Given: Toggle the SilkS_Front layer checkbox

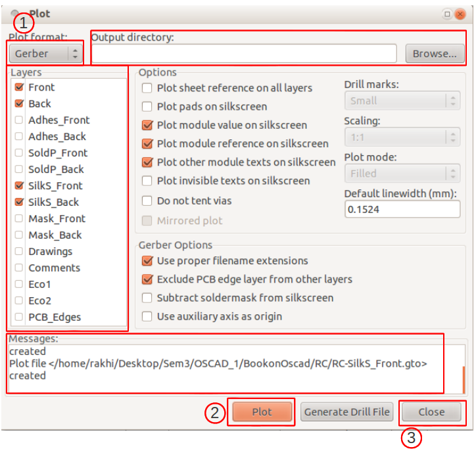Looking at the screenshot, I should point(19,185).
